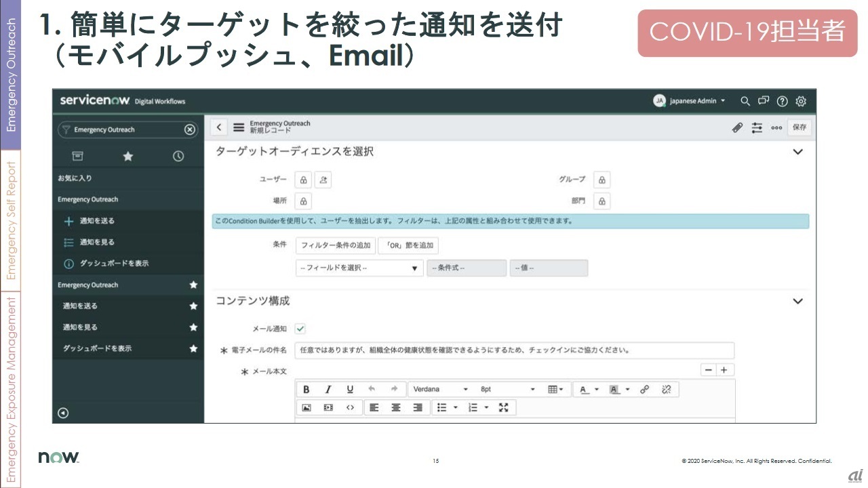Open the bullet list style dropdown arrow
This screenshot has width=868, height=488.
point(456,407)
